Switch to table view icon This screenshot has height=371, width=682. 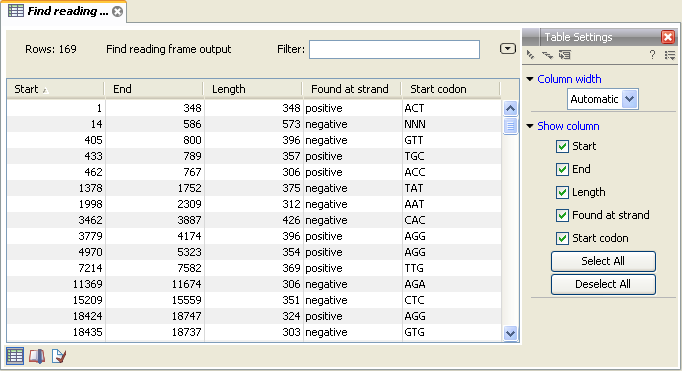15,356
